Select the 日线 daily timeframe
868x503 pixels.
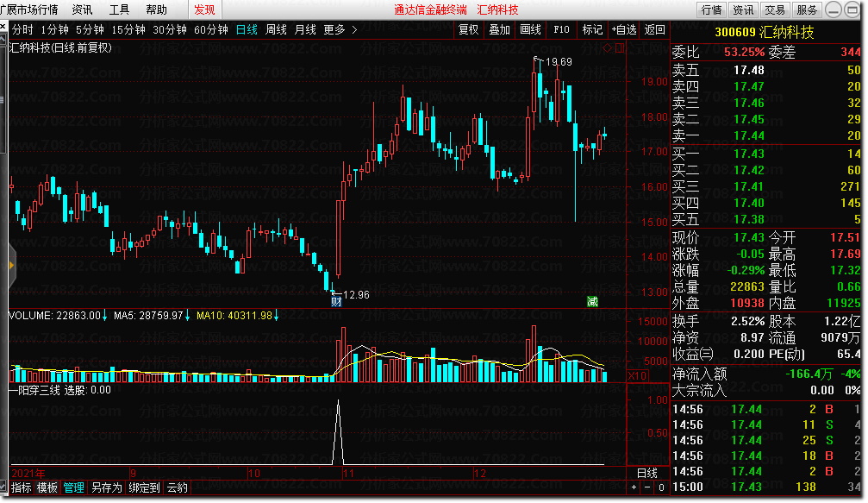247,30
